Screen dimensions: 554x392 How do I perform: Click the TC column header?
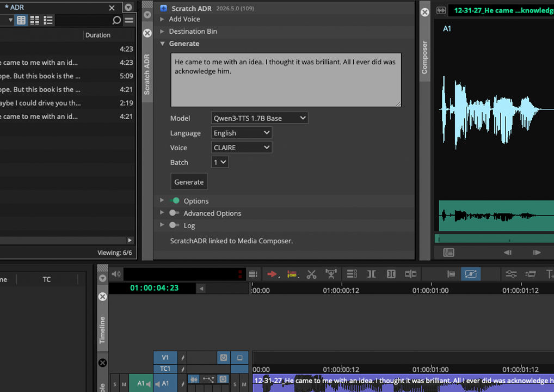[x=47, y=279]
